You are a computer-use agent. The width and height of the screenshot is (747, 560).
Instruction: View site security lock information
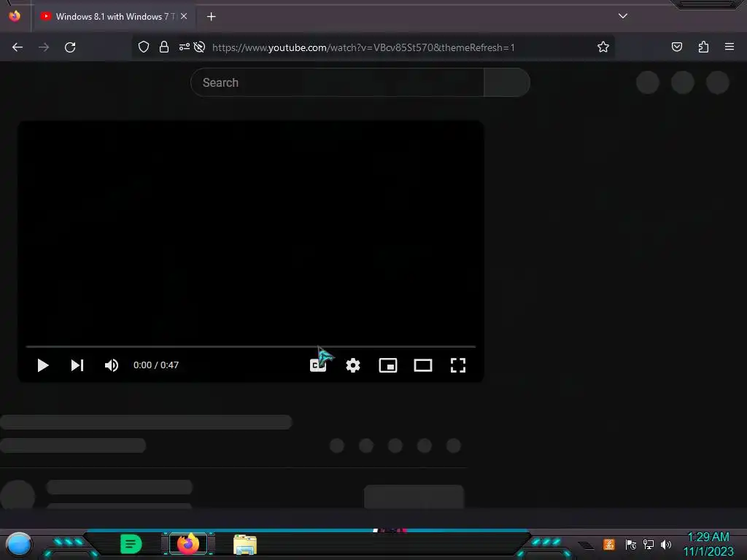164,47
